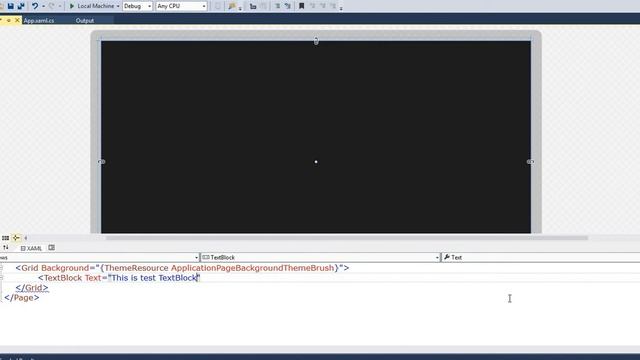Click the Save icon in toolbar
Screen dimensions: 640x360
tap(11, 6)
